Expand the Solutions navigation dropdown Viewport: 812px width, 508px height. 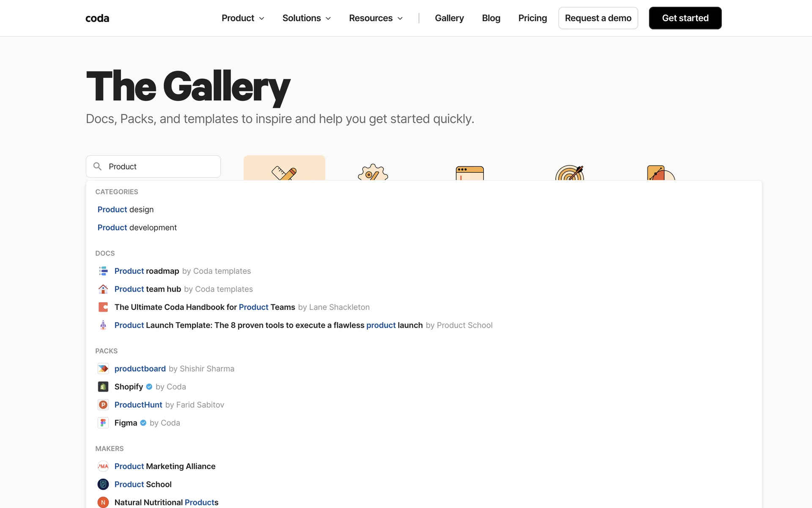[x=306, y=18]
